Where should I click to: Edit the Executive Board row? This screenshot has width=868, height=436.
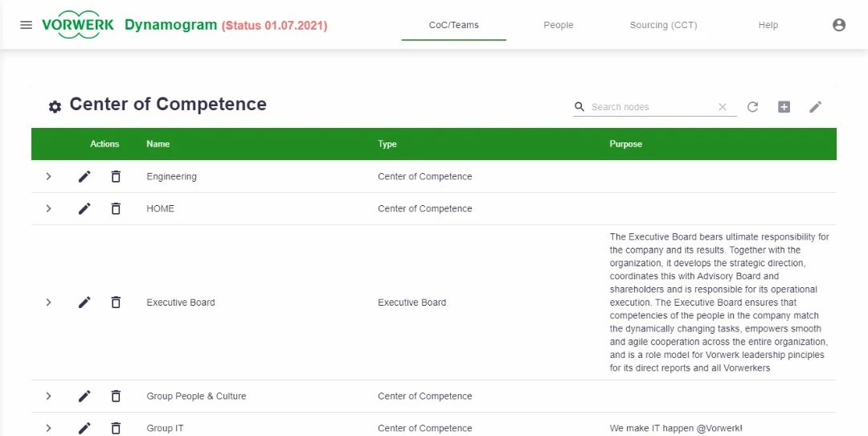84,302
